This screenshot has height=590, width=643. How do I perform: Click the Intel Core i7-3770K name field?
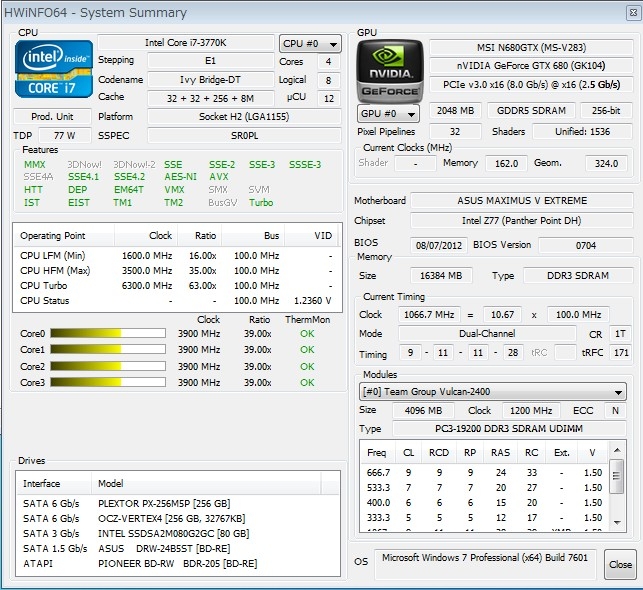(x=186, y=43)
